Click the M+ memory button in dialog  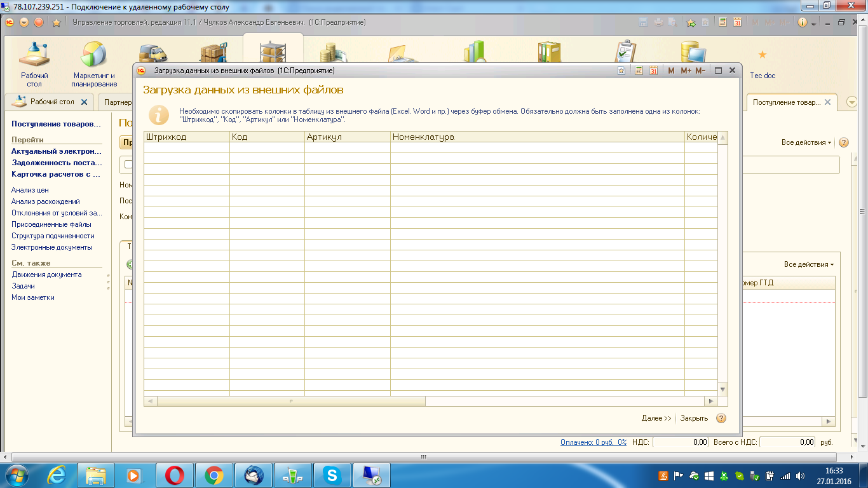tap(686, 71)
